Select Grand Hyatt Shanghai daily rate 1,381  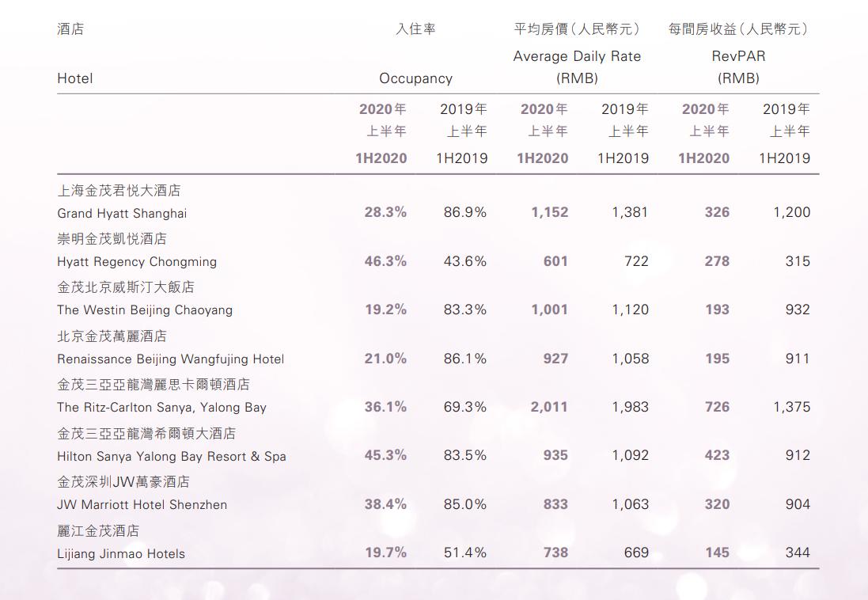630,212
